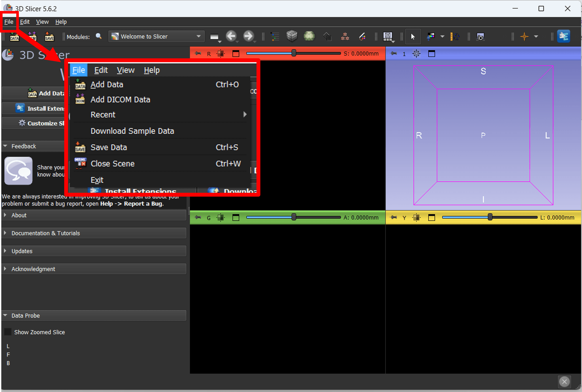This screenshot has height=392, width=582.
Task: Open the View menu in the top menu bar
Action: (42, 22)
